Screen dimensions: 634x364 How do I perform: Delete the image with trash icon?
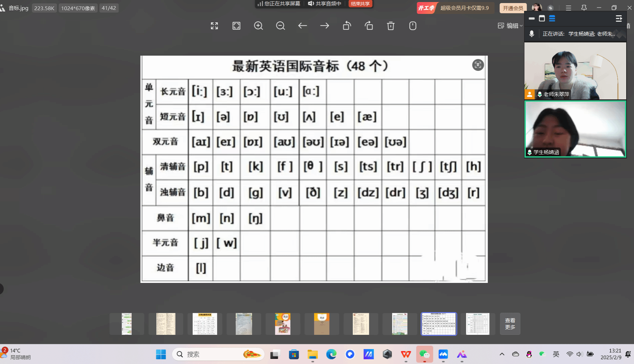pos(391,26)
